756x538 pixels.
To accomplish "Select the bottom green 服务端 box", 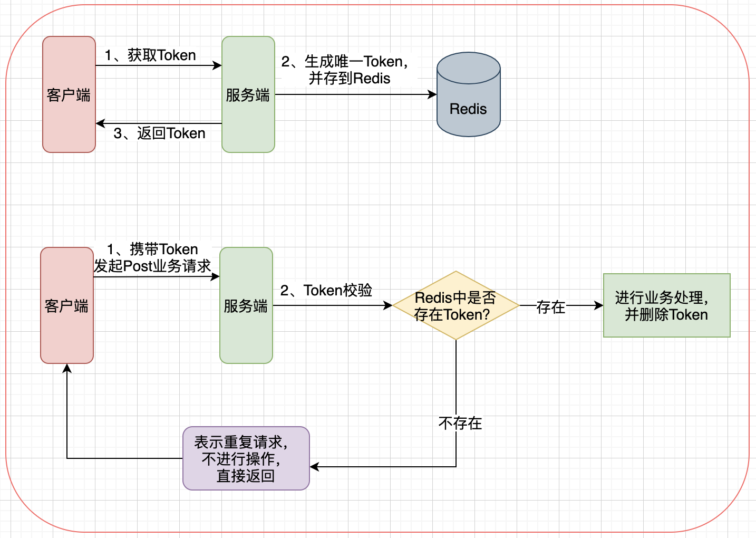I will pyautogui.click(x=246, y=305).
